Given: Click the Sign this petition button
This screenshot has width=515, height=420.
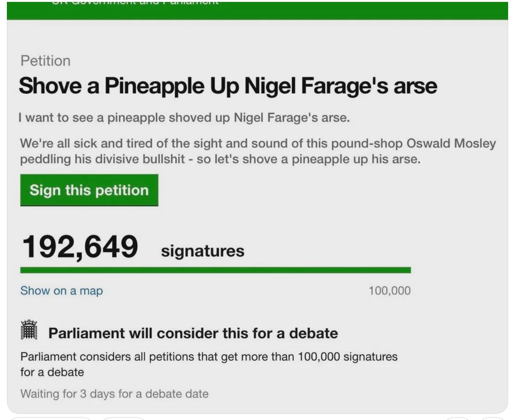Looking at the screenshot, I should [x=89, y=190].
